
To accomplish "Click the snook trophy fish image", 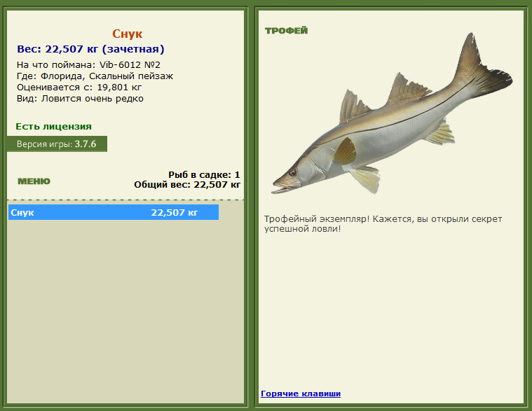I will (x=392, y=113).
